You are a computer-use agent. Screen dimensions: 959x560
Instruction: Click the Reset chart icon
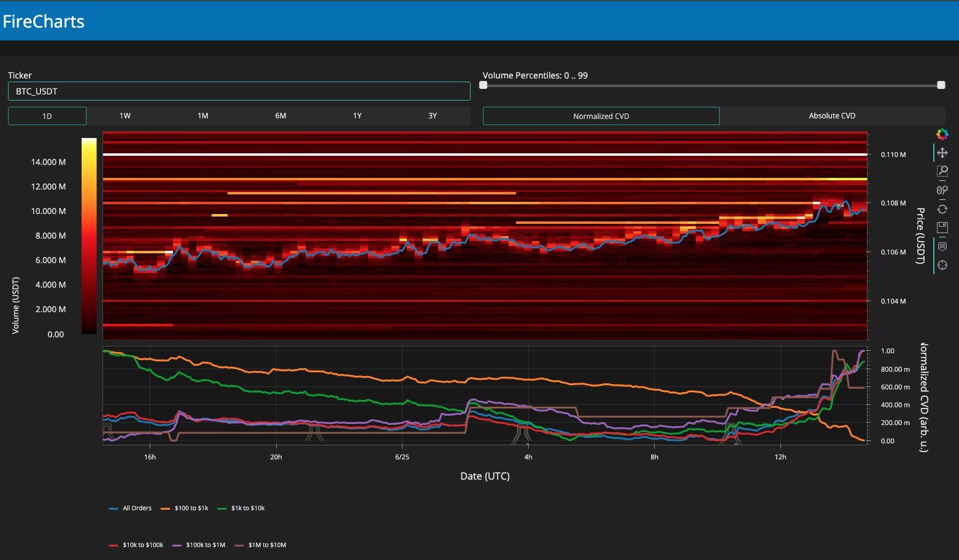point(942,209)
